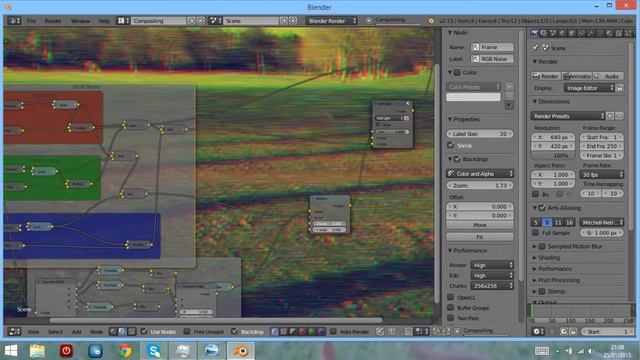Screen dimensions: 640x360
Task: Open the Blender Render engine dropdown
Action: pyautogui.click(x=331, y=20)
